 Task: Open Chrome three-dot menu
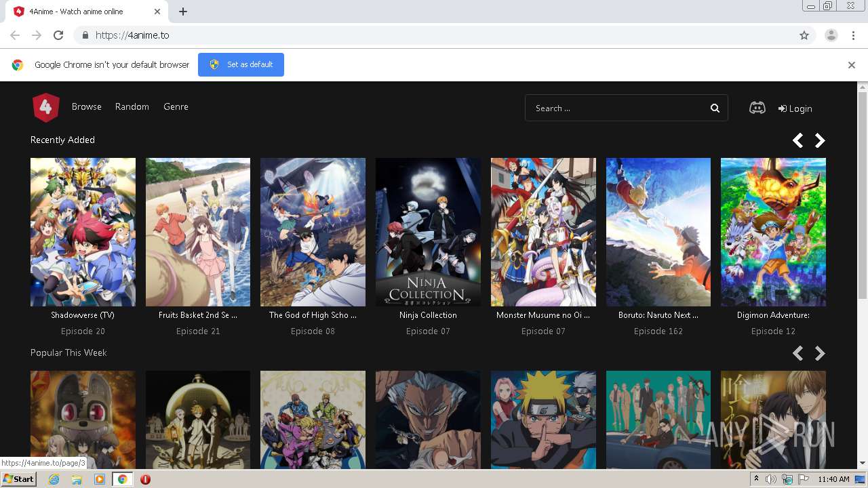coord(853,35)
